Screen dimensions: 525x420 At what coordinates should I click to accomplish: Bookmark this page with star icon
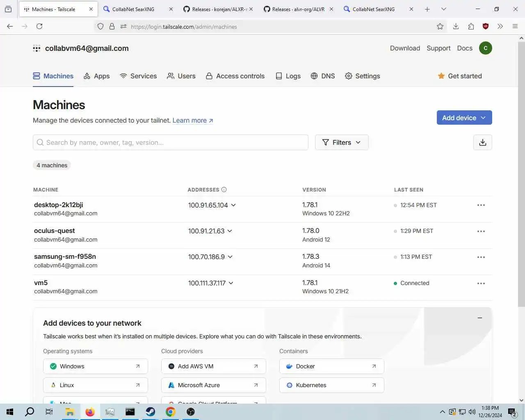(440, 27)
